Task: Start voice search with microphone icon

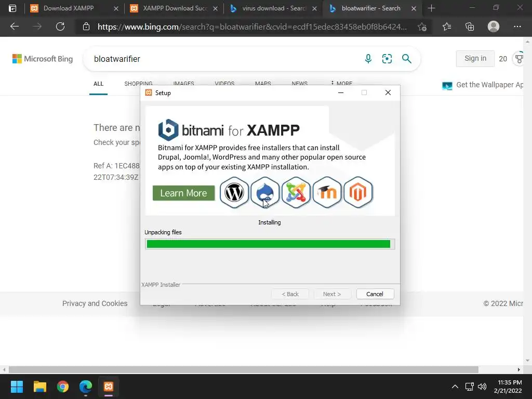Action: point(368,59)
